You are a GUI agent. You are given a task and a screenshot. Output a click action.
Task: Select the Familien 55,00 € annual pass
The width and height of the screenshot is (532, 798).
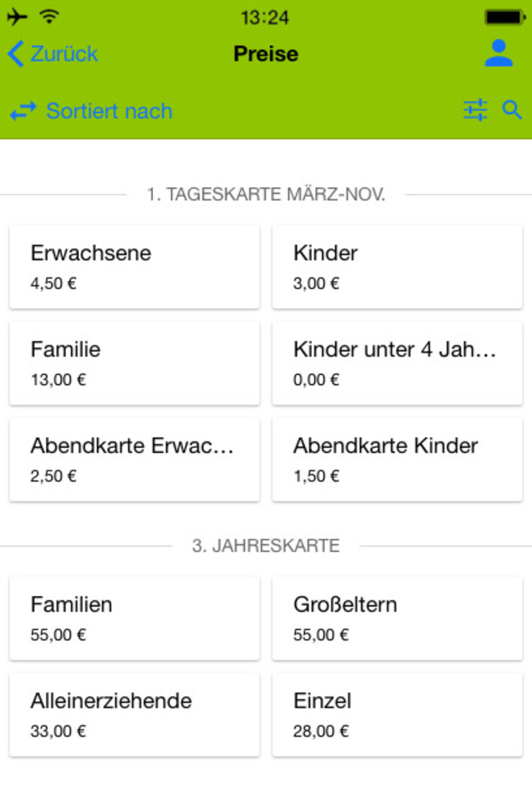coord(134,618)
